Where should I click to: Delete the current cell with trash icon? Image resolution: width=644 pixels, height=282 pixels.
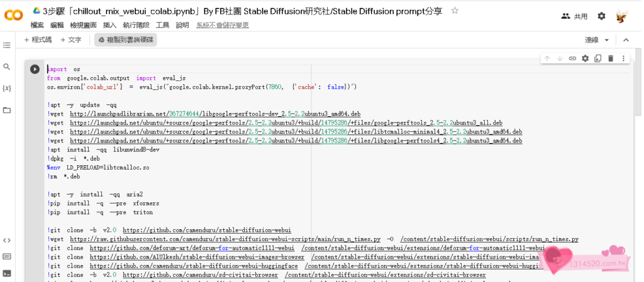coord(610,58)
